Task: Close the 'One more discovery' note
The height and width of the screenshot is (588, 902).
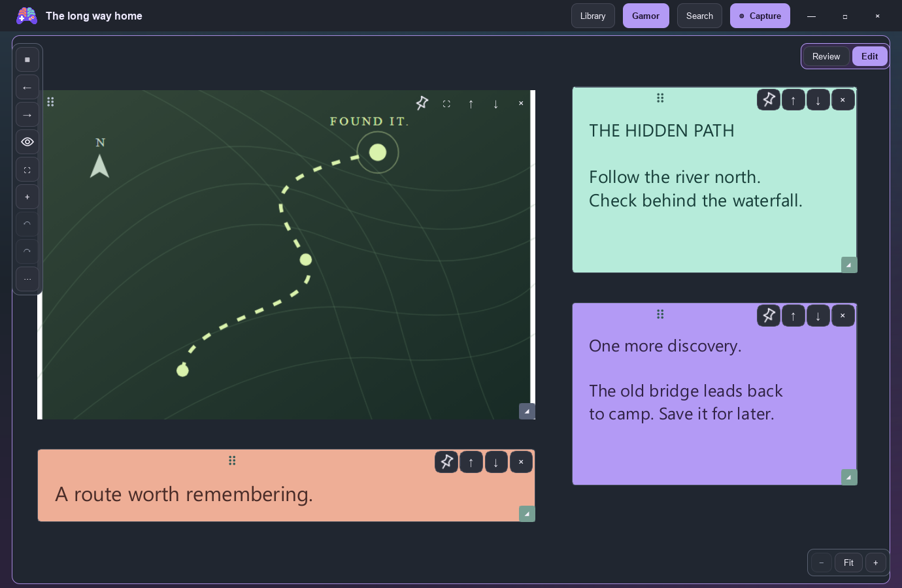Action: point(843,315)
